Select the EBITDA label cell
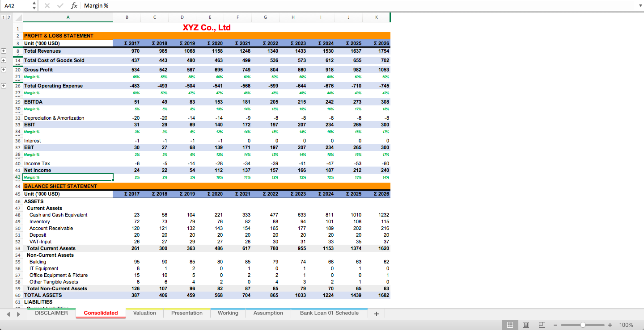The image size is (644, 330). coord(68,102)
